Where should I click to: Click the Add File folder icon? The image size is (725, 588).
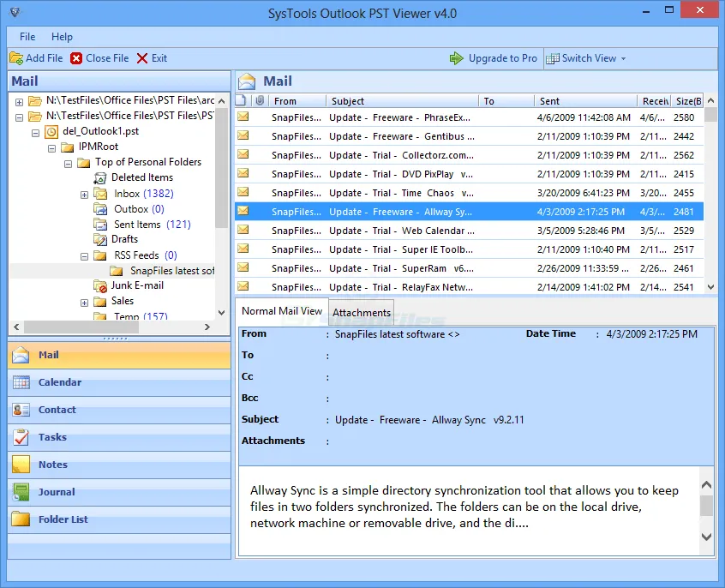[16, 58]
